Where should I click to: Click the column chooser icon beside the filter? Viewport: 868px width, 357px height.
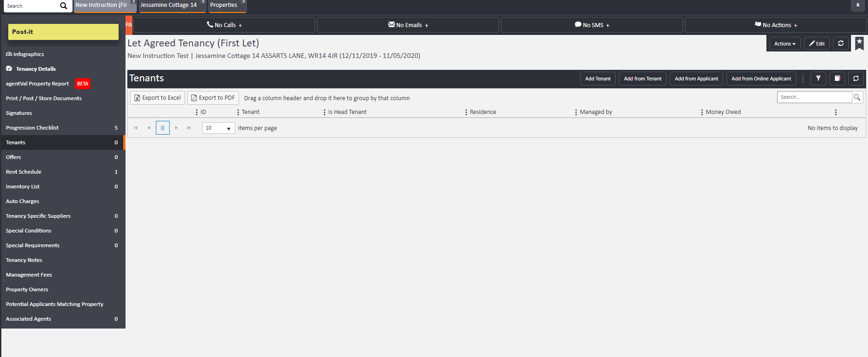[x=837, y=79]
